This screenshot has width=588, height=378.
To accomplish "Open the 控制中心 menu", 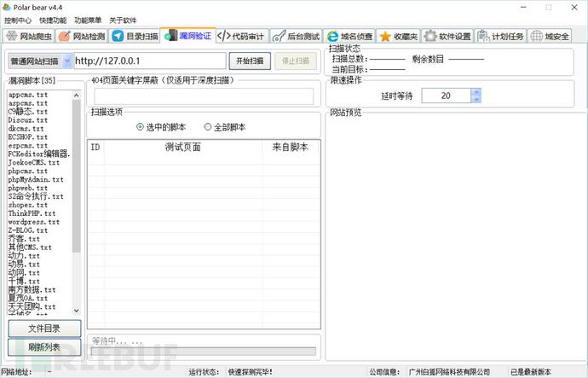I will click(x=18, y=20).
